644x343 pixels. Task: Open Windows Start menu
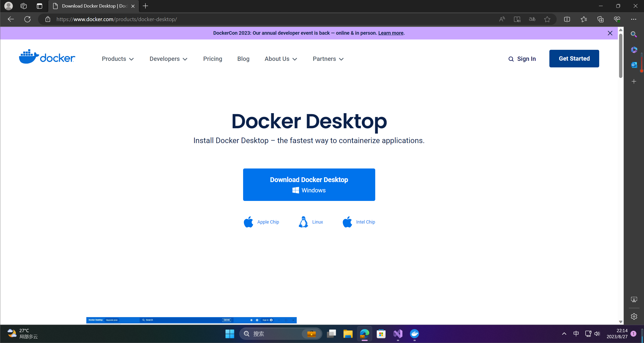[230, 334]
